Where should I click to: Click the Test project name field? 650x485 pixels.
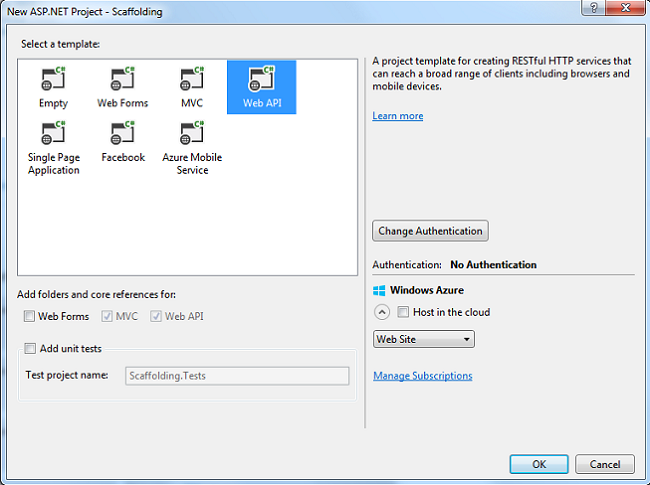coord(237,376)
